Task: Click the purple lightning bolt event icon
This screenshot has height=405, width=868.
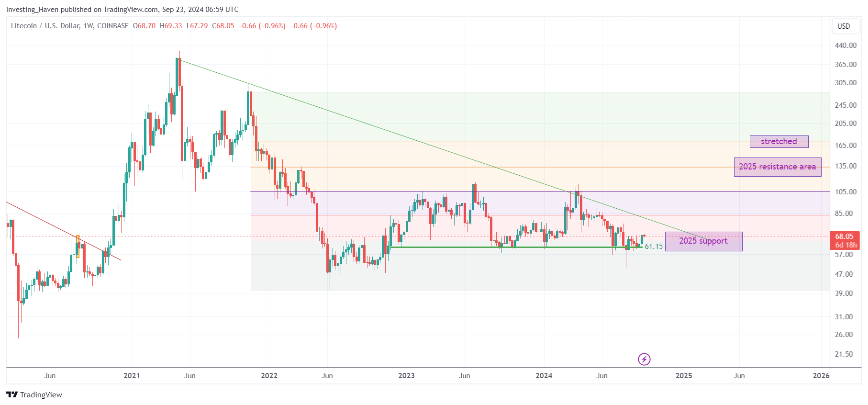Action: (644, 359)
